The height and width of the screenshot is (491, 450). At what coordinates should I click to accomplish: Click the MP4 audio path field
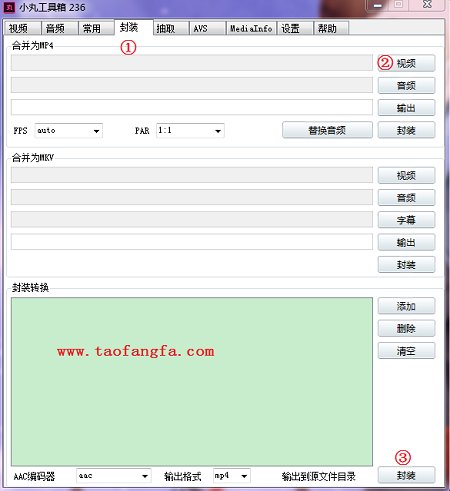[192, 85]
